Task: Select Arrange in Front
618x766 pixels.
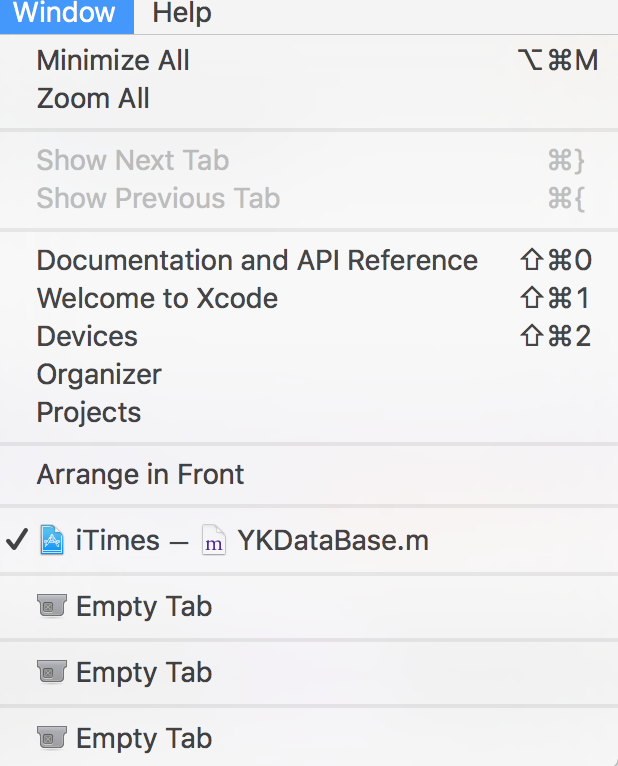Action: [x=140, y=475]
